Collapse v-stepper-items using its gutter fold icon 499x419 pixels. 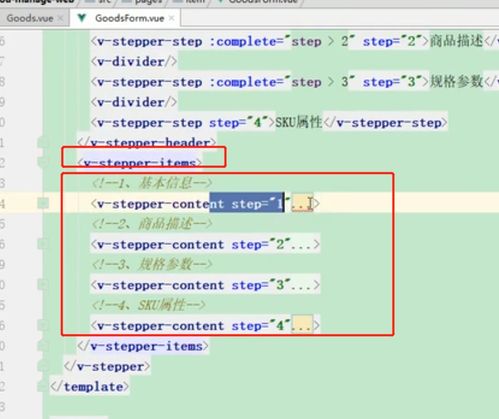[x=43, y=162]
